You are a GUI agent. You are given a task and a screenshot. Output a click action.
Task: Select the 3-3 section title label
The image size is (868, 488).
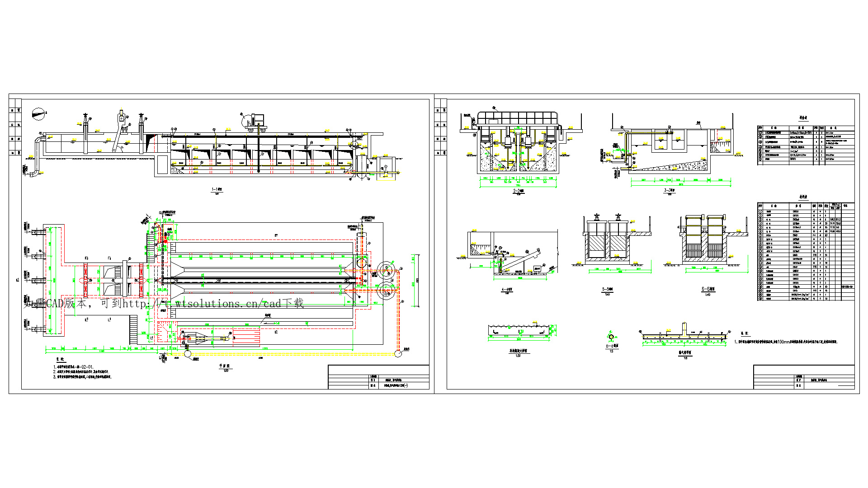click(669, 190)
